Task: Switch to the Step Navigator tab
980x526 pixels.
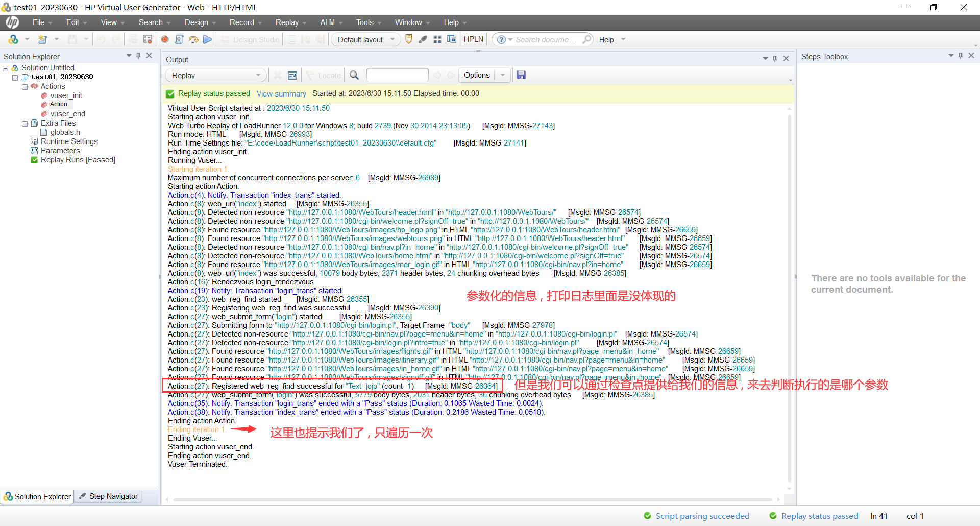Action: tap(108, 496)
